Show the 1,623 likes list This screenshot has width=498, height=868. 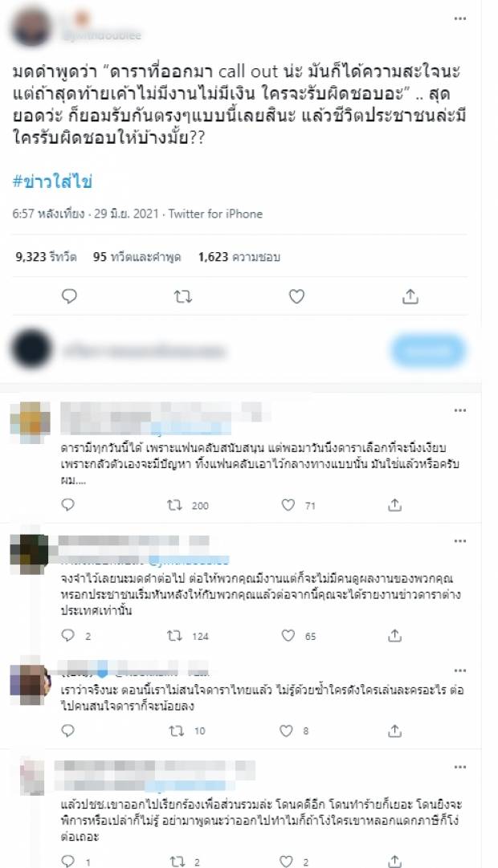[239, 257]
